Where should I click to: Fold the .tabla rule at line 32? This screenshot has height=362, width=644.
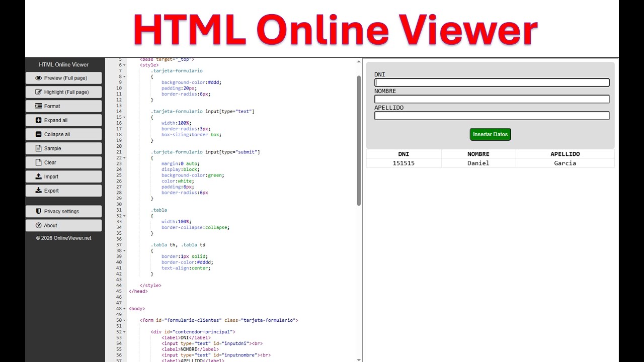click(124, 216)
